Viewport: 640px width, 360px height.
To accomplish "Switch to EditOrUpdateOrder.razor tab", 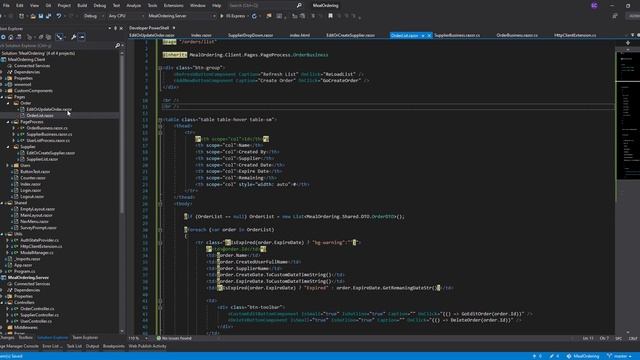I will [x=152, y=36].
